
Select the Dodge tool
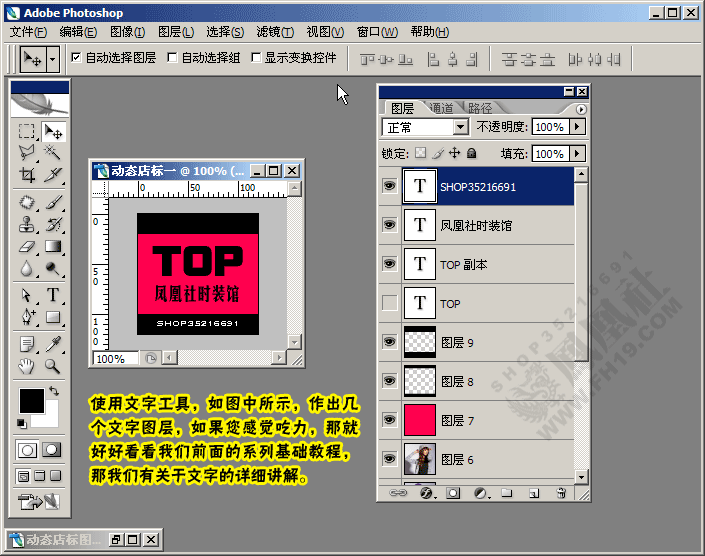(x=53, y=268)
